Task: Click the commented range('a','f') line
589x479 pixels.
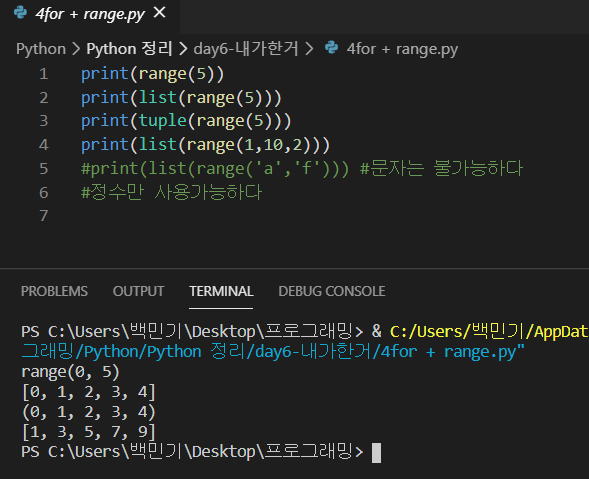Action: (302, 168)
